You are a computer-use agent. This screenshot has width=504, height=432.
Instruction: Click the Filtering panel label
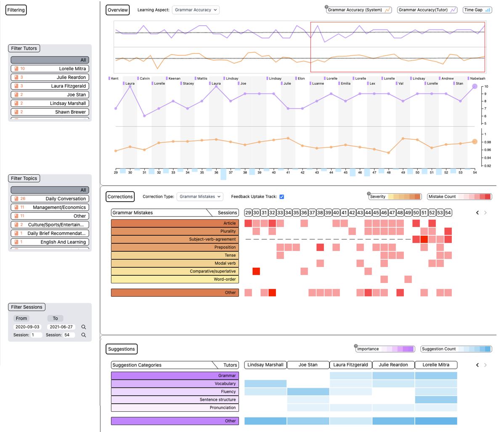[x=16, y=10]
